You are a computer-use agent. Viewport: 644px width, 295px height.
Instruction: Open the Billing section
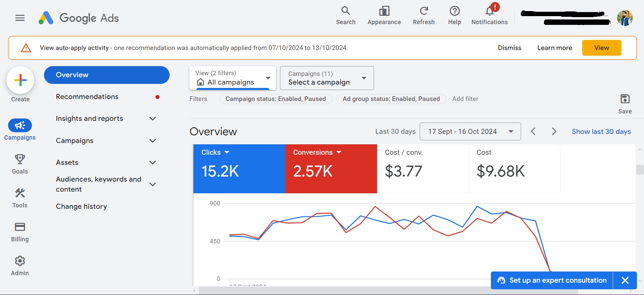(20, 232)
